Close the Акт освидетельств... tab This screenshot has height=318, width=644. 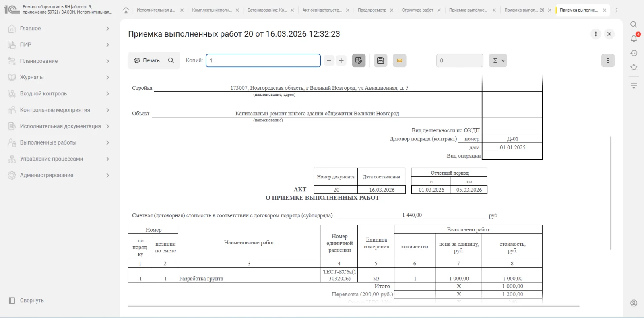coord(347,10)
